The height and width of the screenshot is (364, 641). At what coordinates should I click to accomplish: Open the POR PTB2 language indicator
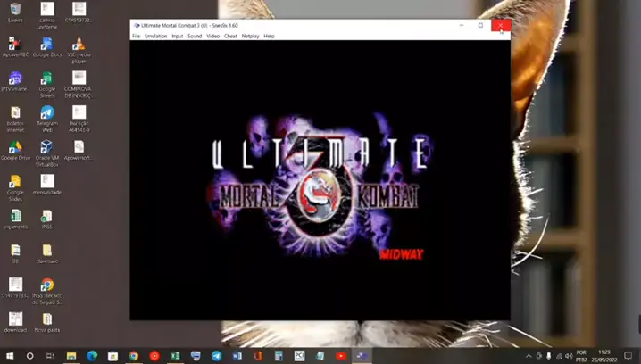581,356
